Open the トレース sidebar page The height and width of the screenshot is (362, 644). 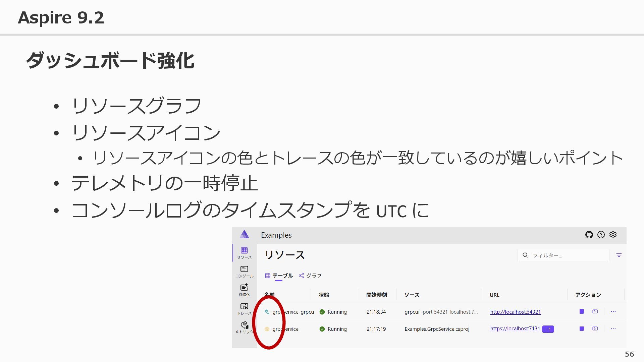(x=244, y=308)
